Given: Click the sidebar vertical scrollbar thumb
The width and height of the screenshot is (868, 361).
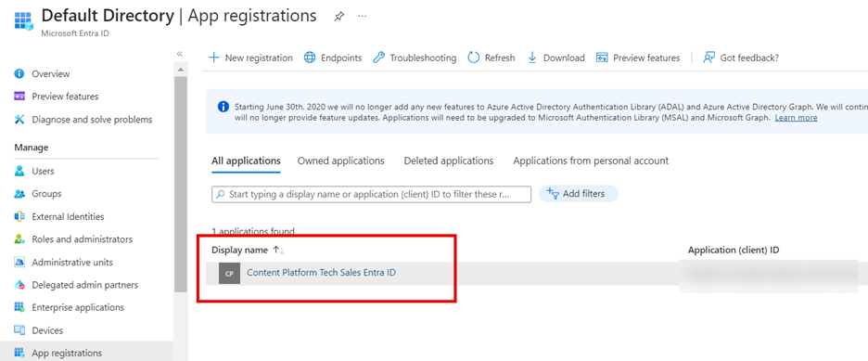Looking at the screenshot, I should pyautogui.click(x=181, y=184).
